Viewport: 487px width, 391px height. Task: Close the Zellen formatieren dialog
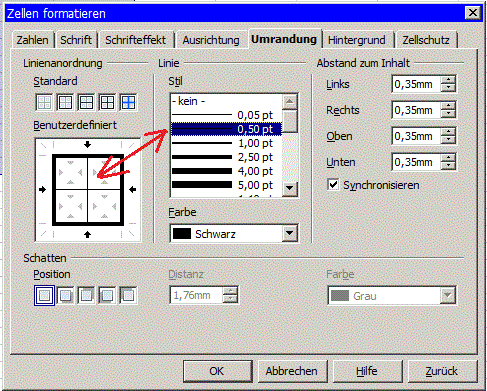473,13
